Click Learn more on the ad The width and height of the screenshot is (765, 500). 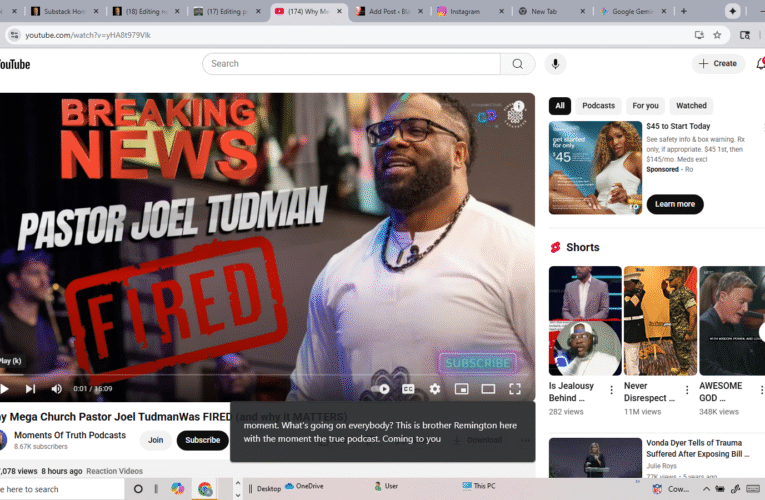pos(675,204)
